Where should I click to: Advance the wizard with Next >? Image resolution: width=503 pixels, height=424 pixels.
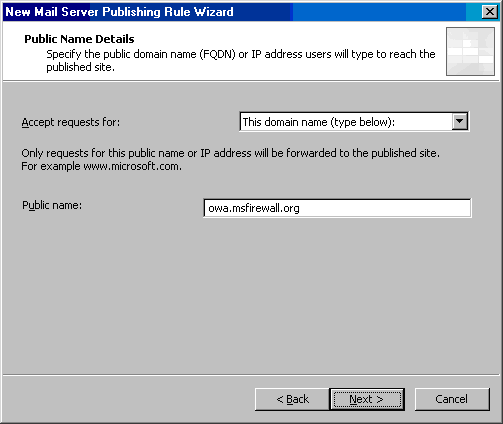tap(367, 399)
